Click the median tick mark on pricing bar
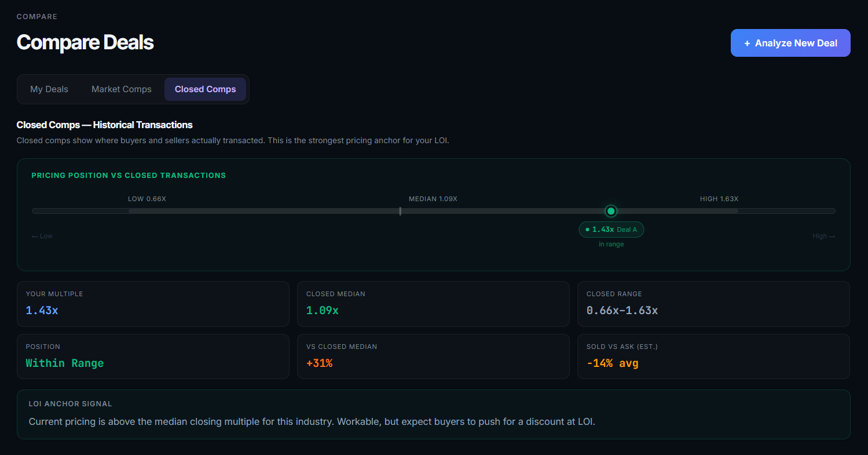This screenshot has width=868, height=455. pos(400,211)
